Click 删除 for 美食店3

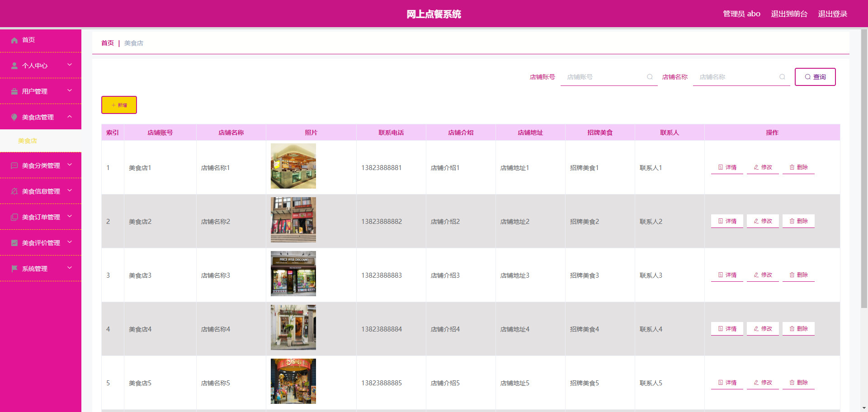click(798, 275)
